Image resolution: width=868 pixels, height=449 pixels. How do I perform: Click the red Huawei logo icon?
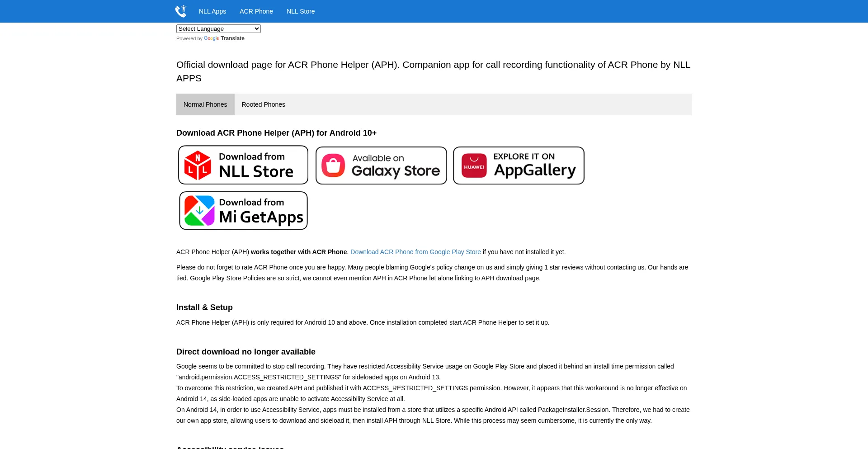point(474,165)
